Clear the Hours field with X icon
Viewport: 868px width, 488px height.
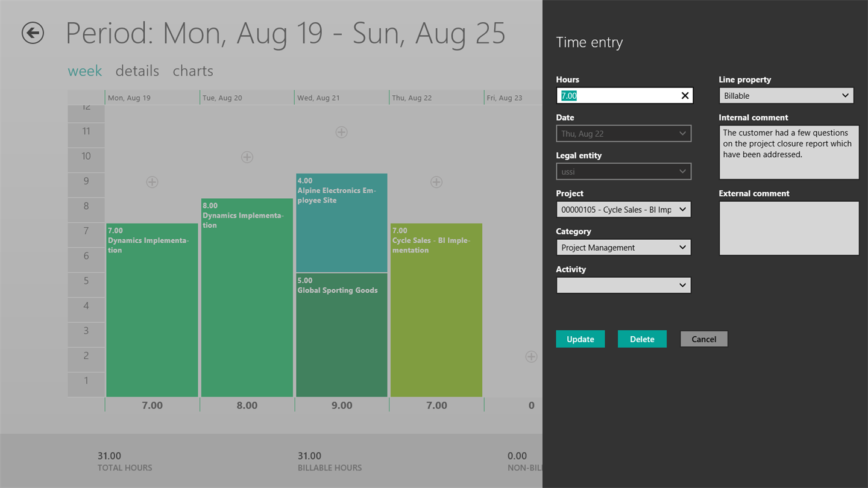click(x=685, y=95)
